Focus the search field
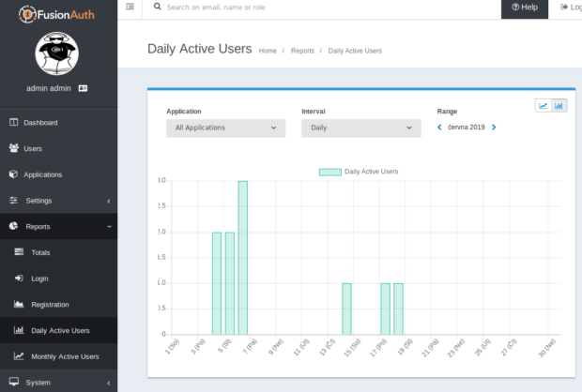Viewport: 582px width, 392px height. [327, 8]
